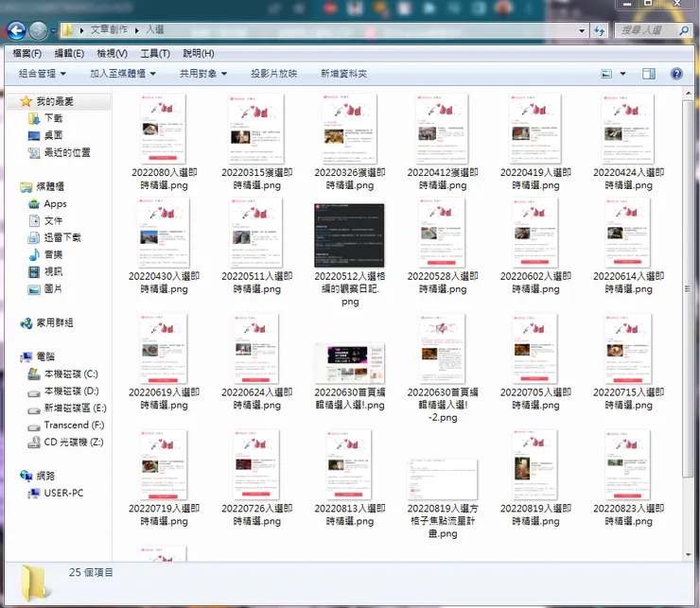
Task: Open the 下載 folder in favorites
Action: [53, 118]
